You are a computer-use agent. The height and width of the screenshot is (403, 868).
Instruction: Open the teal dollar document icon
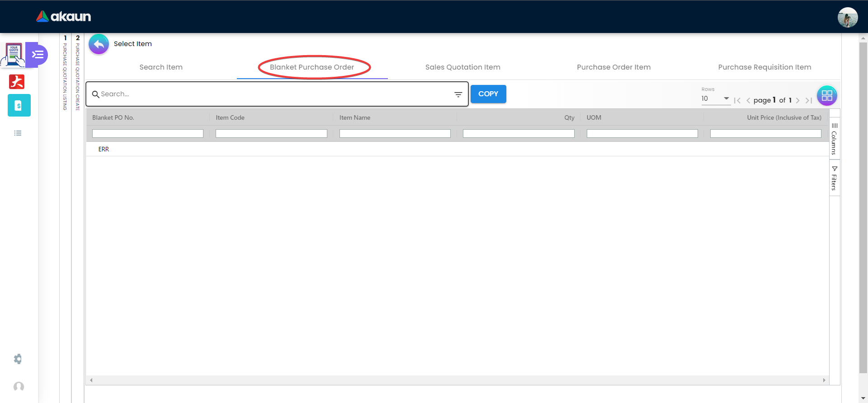coord(19,105)
